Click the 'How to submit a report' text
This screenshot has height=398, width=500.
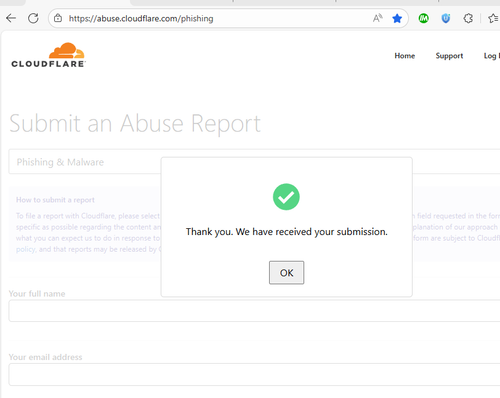tap(55, 200)
